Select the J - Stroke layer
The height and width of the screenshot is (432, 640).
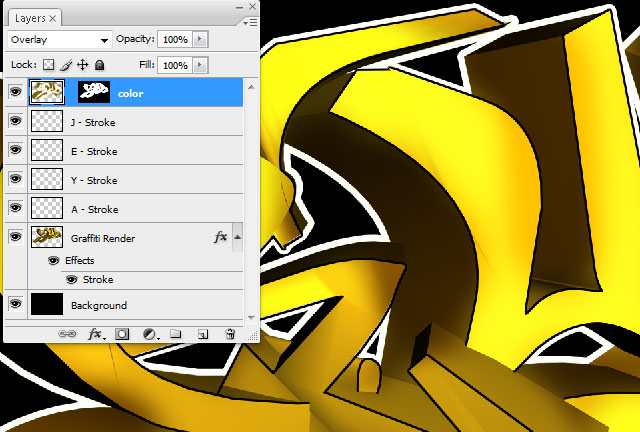136,122
